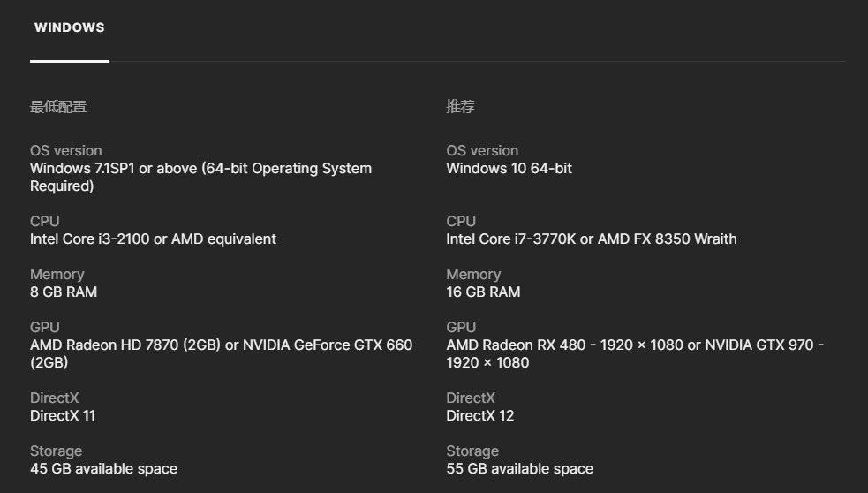Click the '16 GB RAM' value
The width and height of the screenshot is (868, 493).
pos(483,292)
